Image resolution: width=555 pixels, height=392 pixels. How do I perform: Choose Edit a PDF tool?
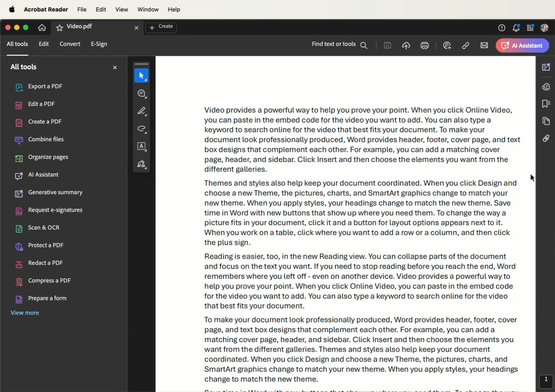35,104
